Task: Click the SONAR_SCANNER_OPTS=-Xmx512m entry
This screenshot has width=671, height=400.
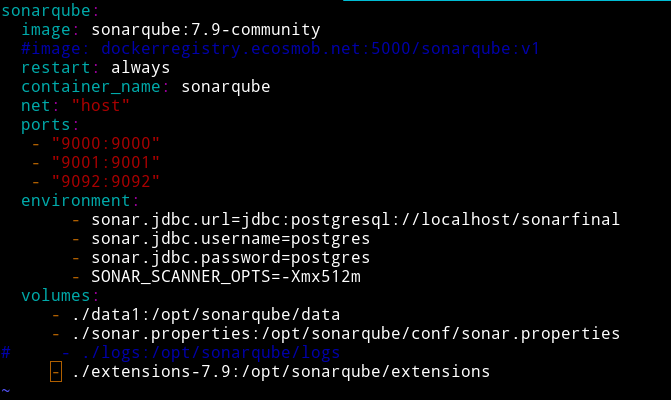Action: click(225, 276)
